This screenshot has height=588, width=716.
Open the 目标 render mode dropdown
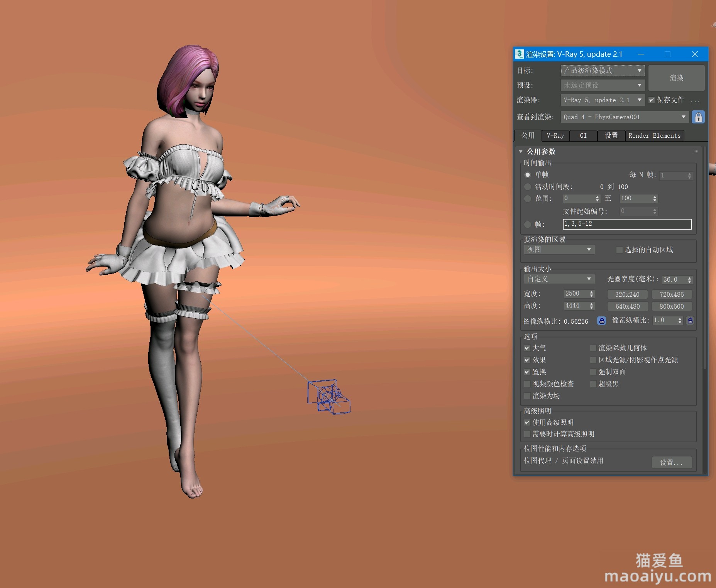tap(603, 71)
